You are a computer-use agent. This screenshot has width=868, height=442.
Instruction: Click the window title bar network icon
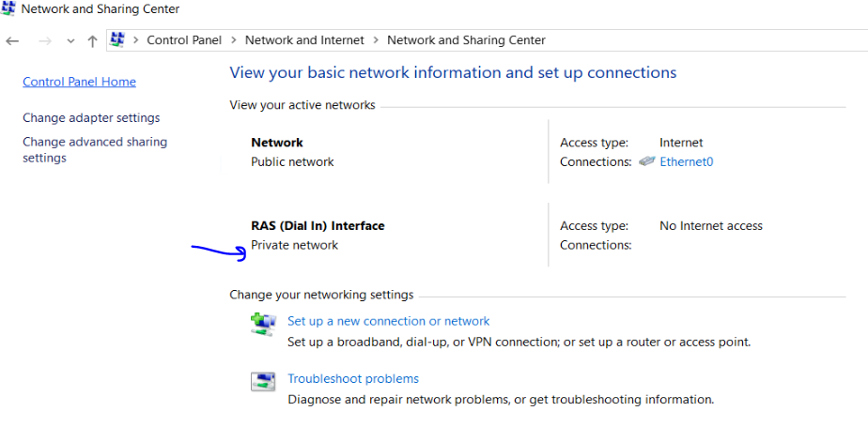tap(8, 8)
